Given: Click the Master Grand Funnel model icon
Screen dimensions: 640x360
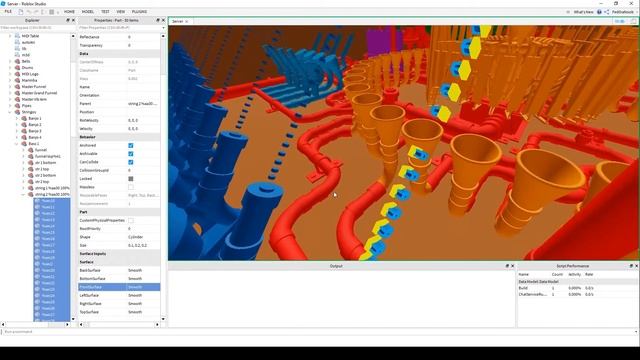Looking at the screenshot, I should (18, 93).
